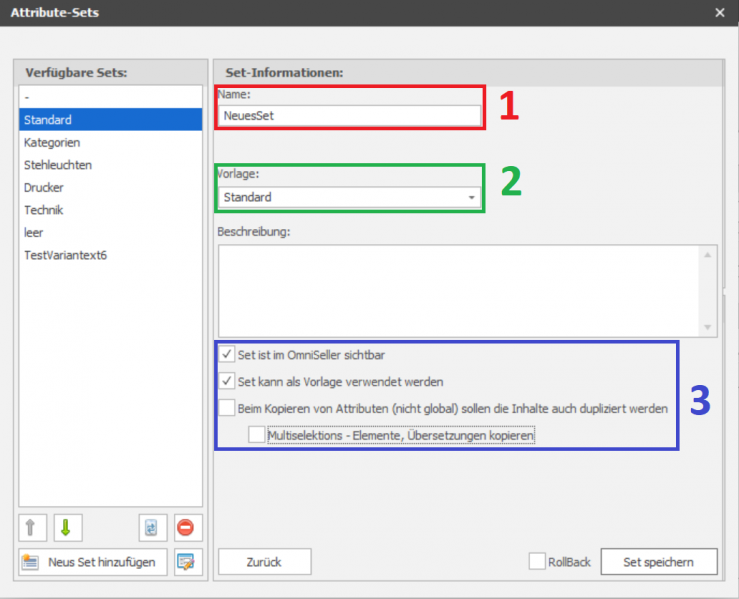Click the Zurück button
739x599 pixels.
tap(264, 562)
